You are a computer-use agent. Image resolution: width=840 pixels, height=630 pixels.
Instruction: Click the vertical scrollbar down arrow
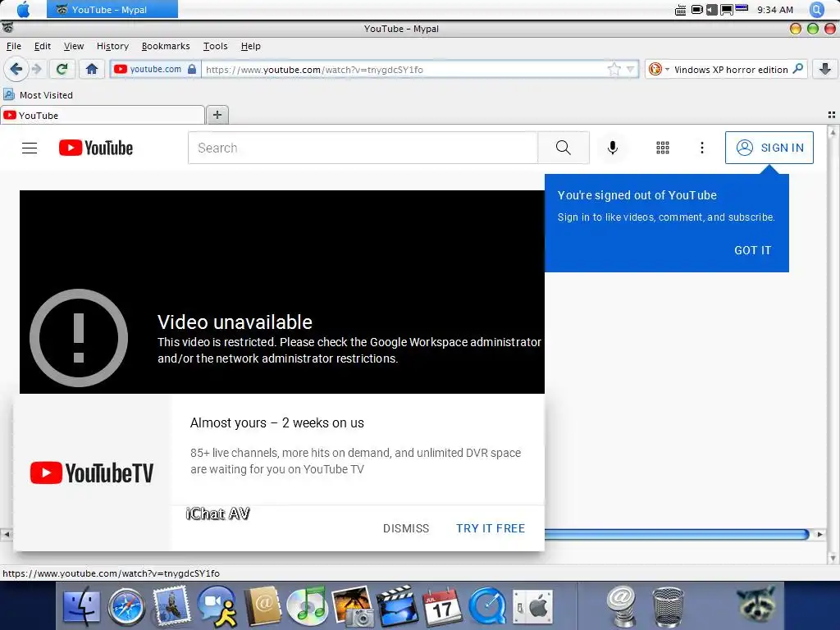point(833,558)
